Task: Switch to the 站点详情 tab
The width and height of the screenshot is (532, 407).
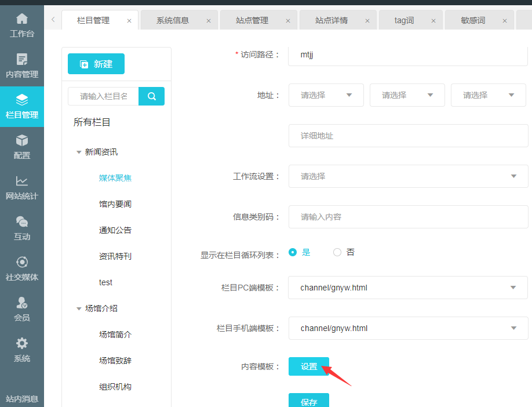Action: [331, 20]
